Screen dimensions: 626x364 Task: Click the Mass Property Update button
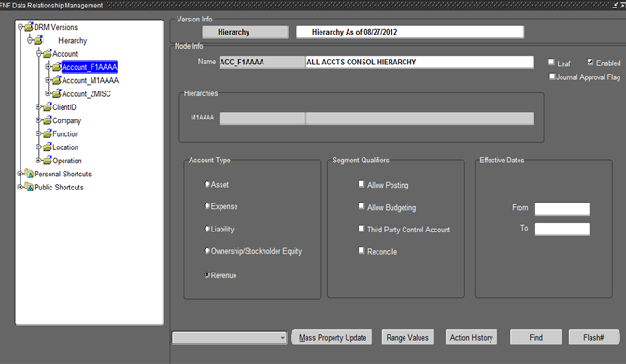[332, 337]
